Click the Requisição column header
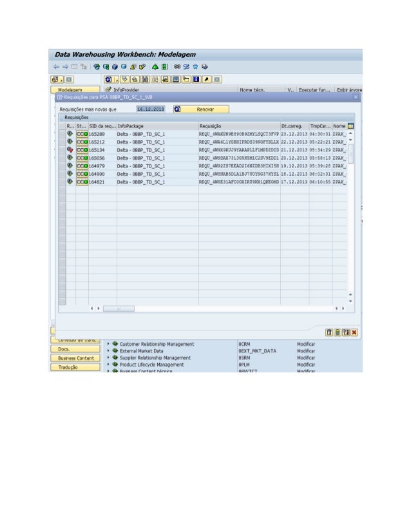This screenshot has width=411, height=532. pos(239,126)
